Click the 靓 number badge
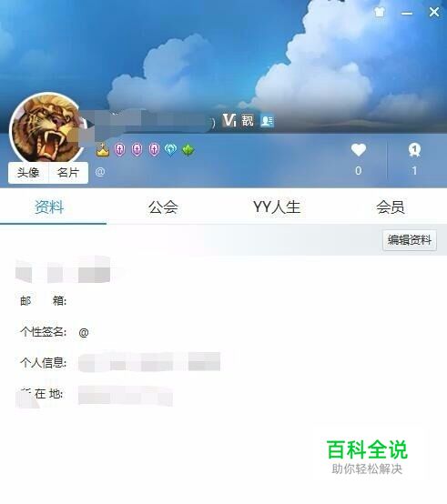 pyautogui.click(x=248, y=120)
